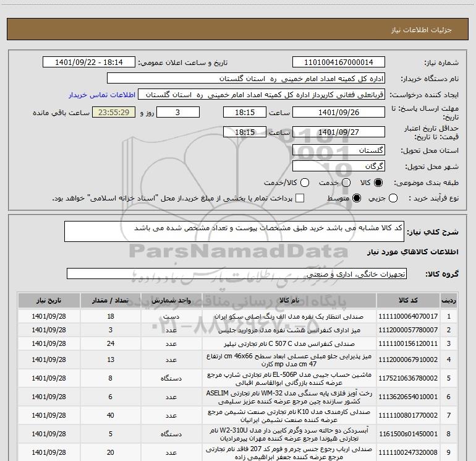Click quantity 20 in row 9

point(111,452)
